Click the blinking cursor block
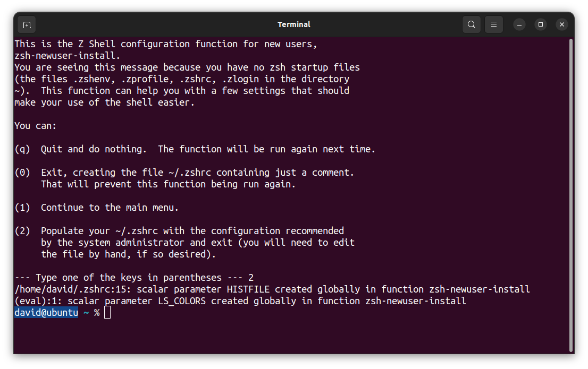This screenshot has width=588, height=369. click(107, 312)
